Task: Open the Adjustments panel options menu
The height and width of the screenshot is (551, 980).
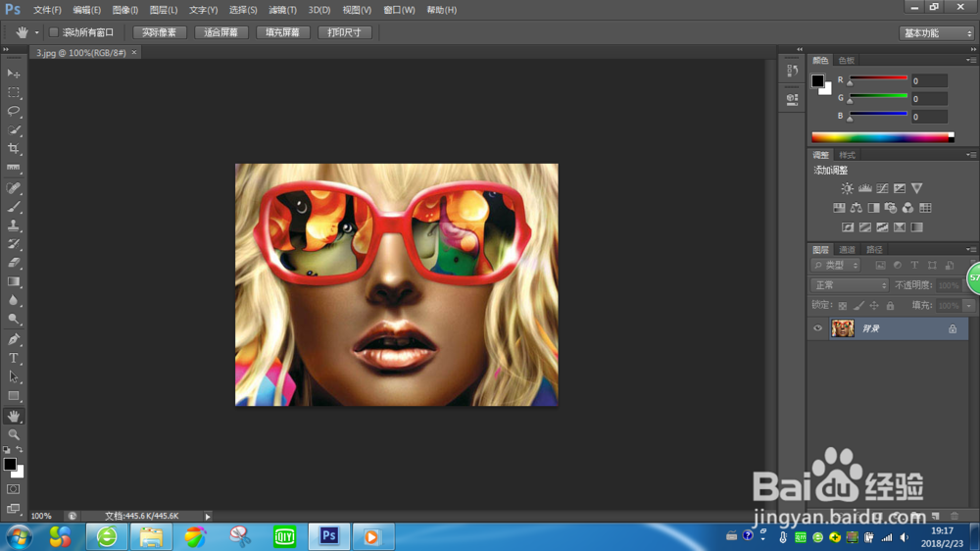Action: [x=971, y=155]
